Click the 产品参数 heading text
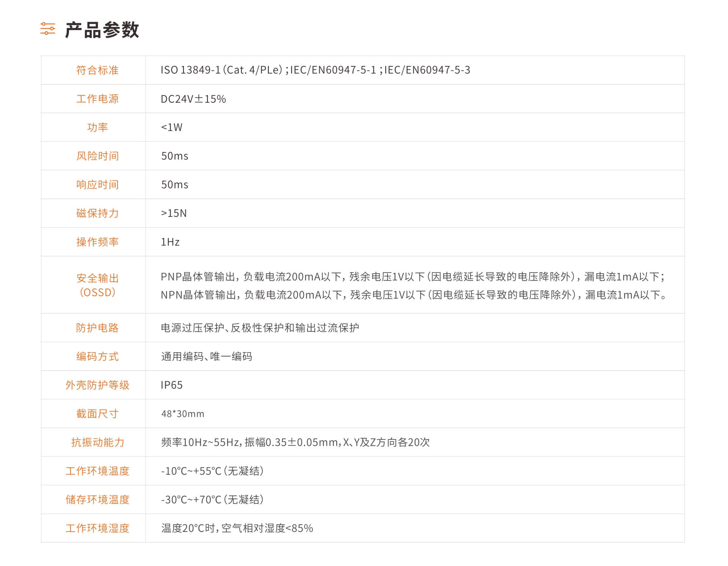This screenshot has width=728, height=566. pos(102,30)
